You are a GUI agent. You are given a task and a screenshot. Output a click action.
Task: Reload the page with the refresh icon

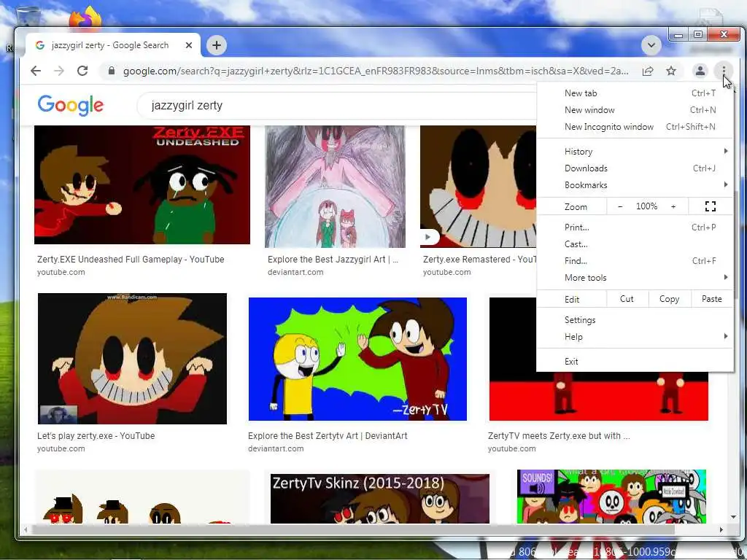pos(82,71)
